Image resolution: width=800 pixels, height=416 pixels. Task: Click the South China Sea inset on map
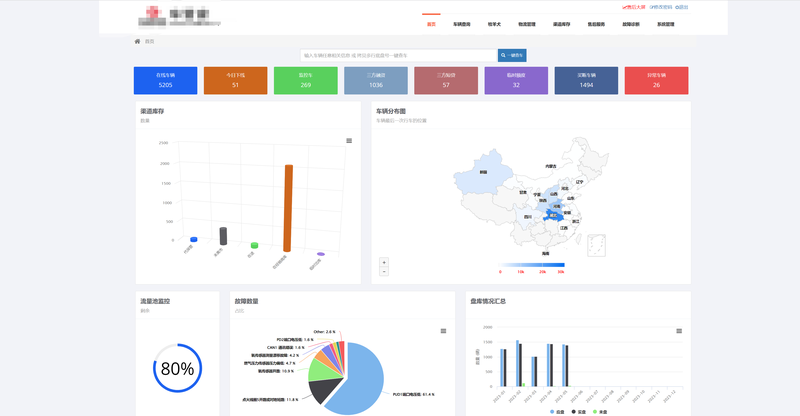click(596, 246)
